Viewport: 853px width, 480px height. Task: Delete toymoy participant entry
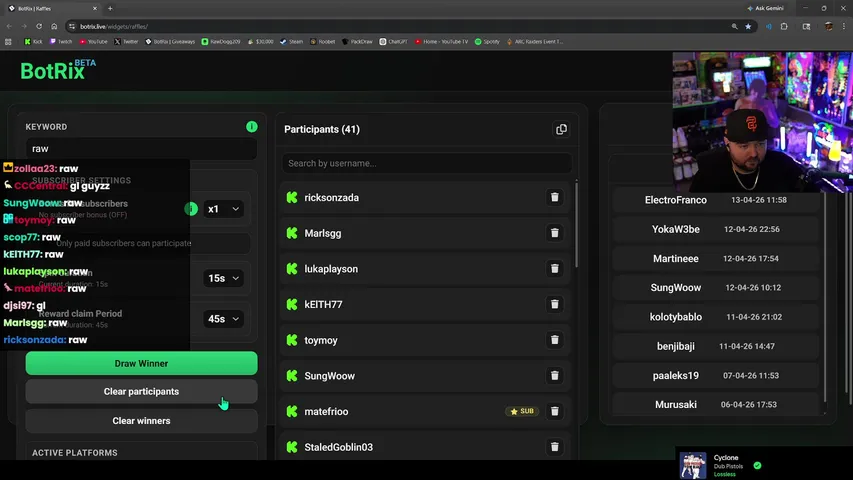tap(554, 340)
